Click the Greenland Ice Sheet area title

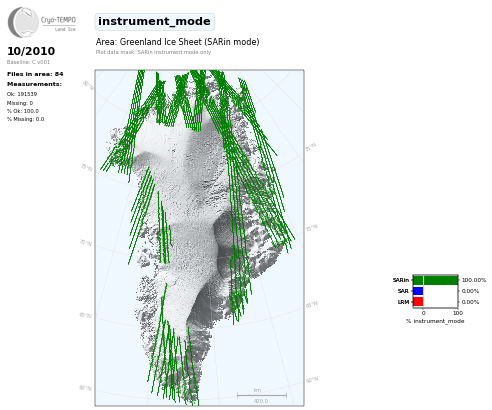pos(177,42)
